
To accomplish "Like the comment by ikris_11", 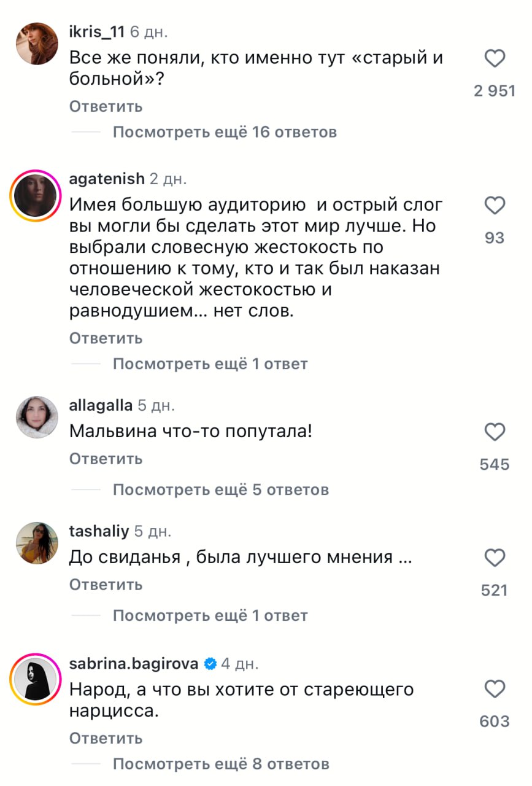I will click(495, 59).
